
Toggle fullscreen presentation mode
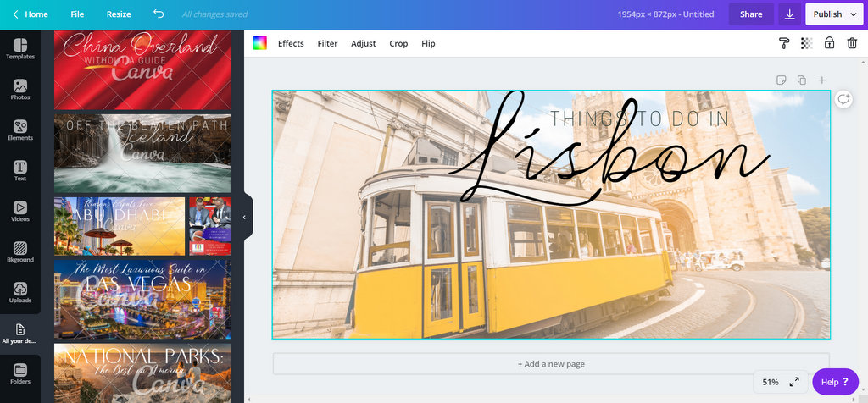pos(794,382)
